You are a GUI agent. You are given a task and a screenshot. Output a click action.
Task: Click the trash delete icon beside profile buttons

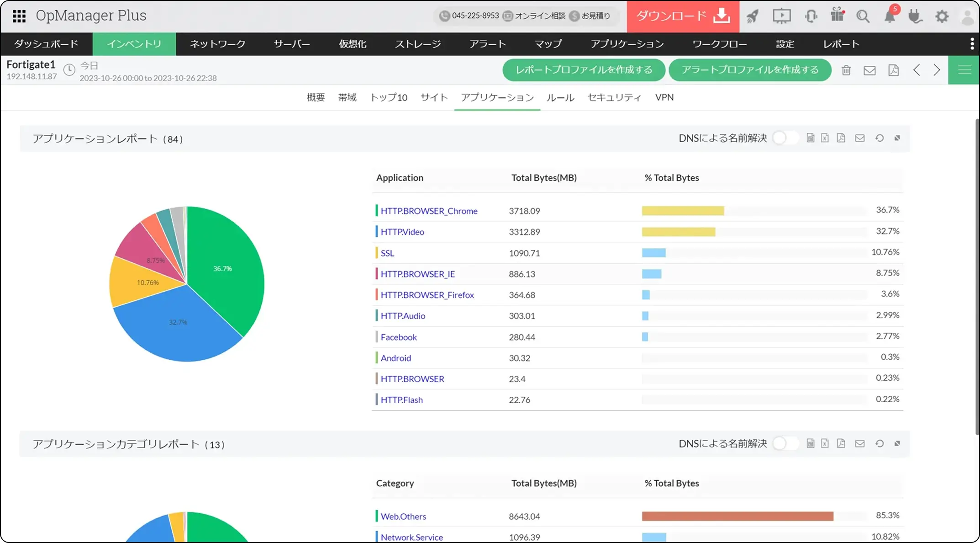846,70
